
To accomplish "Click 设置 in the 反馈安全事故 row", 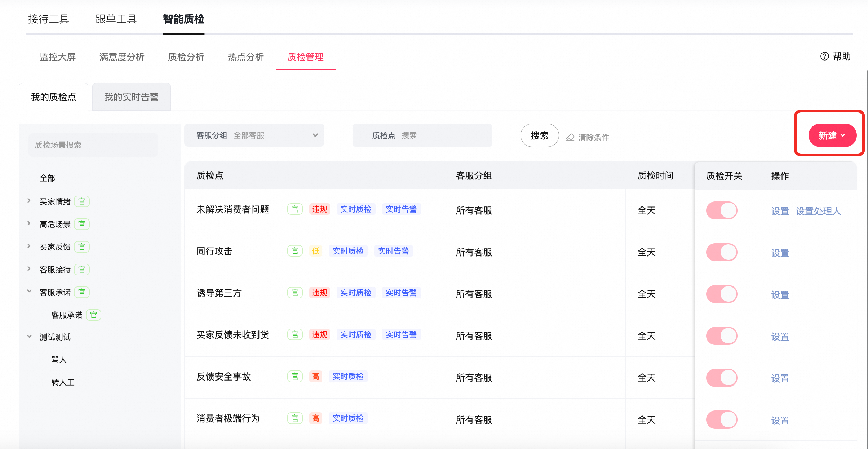I will (x=780, y=378).
